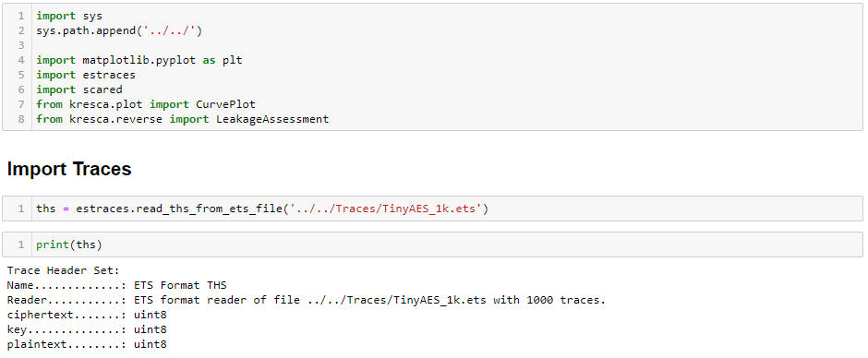Click the Reader output line
This screenshot has height=358, width=868.
coord(307,300)
